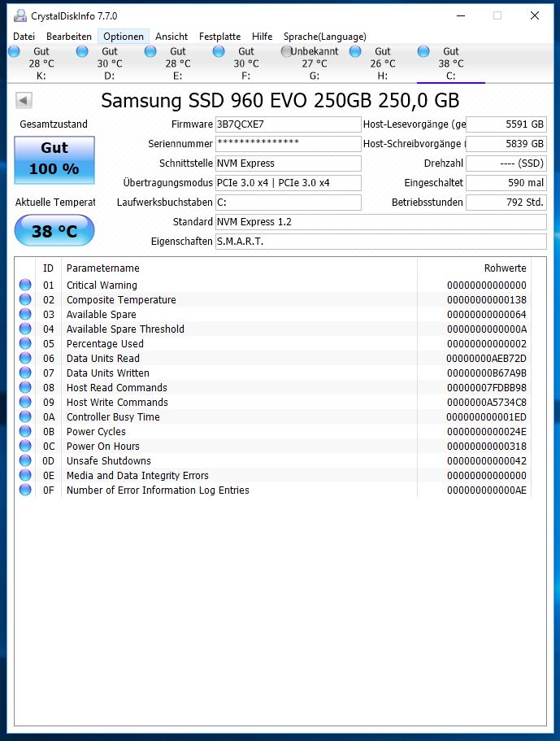Screen dimensions: 560x741
Task: Click Samsung SSD 960 EVO model title
Action: coord(280,100)
